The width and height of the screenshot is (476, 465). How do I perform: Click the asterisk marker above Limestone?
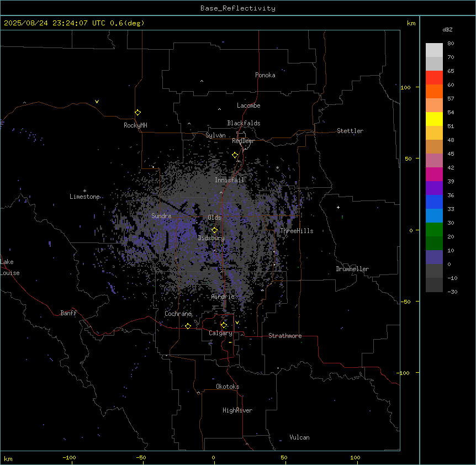pos(84,191)
